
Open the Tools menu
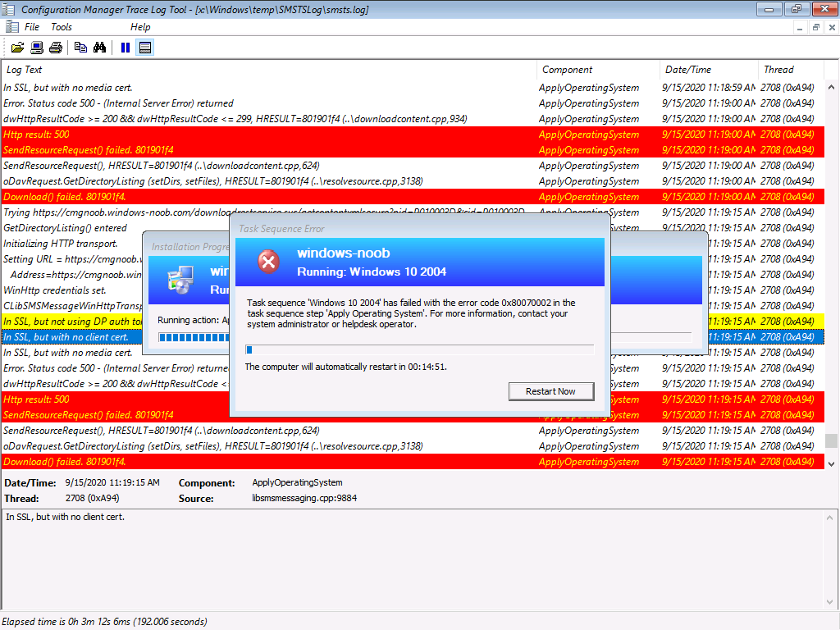[61, 27]
